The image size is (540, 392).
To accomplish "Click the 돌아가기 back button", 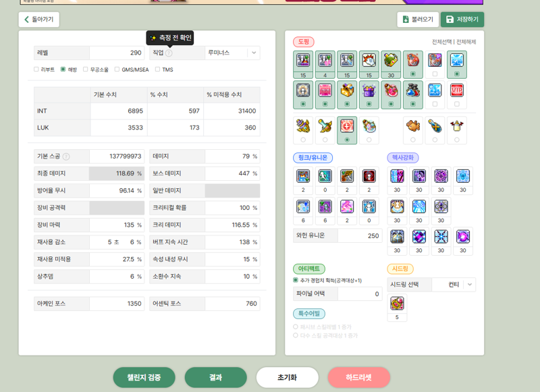I will [39, 20].
